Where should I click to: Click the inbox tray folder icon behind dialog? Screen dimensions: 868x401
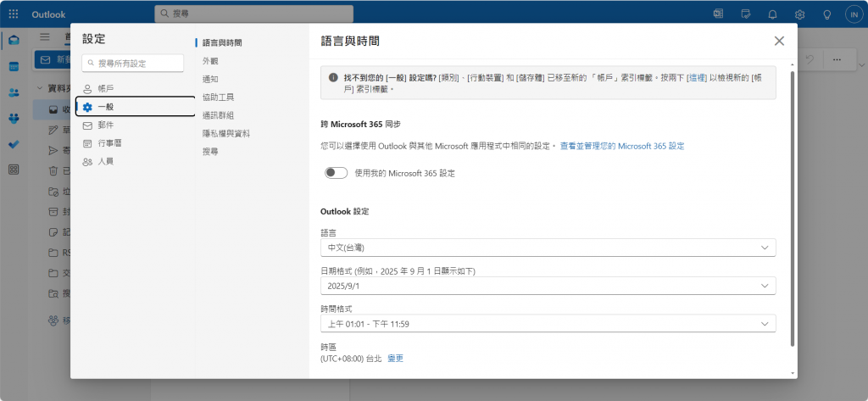[53, 109]
